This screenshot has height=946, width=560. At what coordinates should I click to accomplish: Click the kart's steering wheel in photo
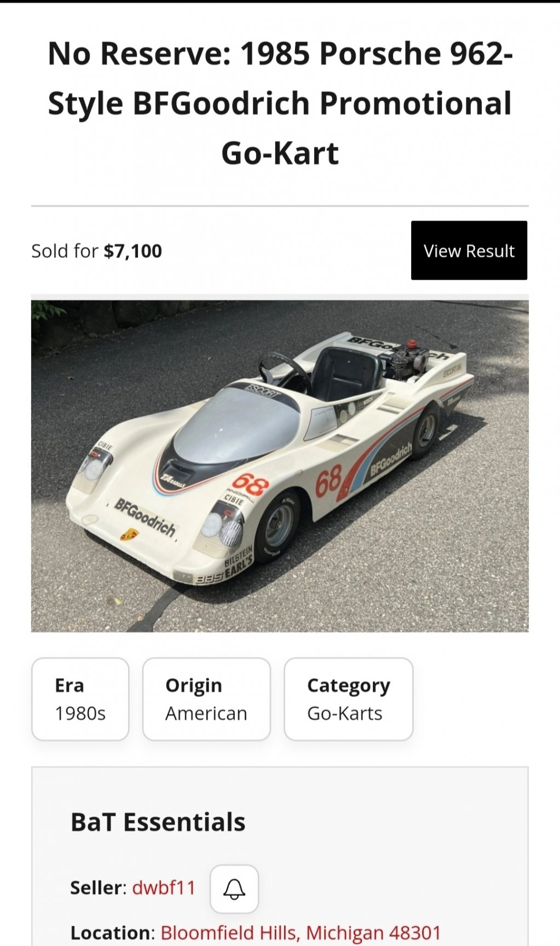point(284,371)
